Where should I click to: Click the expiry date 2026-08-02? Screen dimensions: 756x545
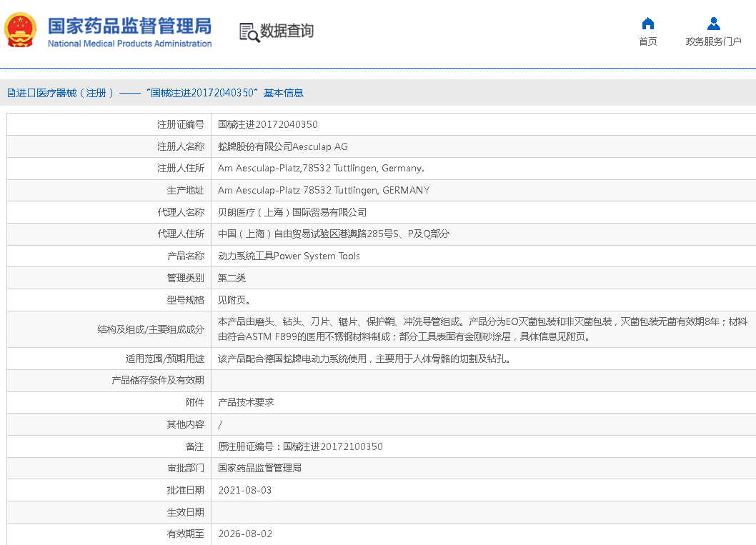point(244,534)
